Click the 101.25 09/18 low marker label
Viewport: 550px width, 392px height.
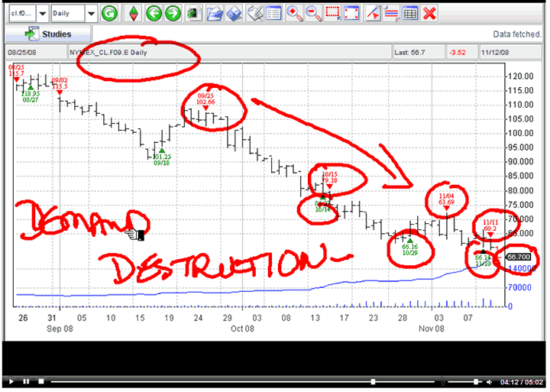click(x=161, y=160)
